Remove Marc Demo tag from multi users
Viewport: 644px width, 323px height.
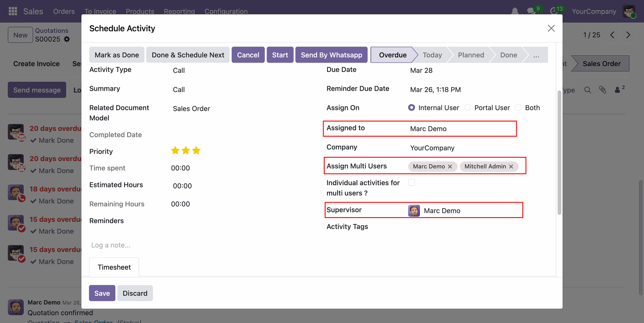[x=450, y=167]
